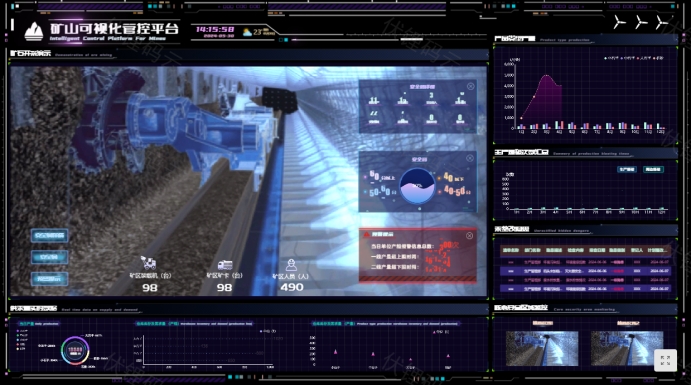The width and height of the screenshot is (692, 385).
Task: Open the left security camera thumbnail
Action: [542, 348]
